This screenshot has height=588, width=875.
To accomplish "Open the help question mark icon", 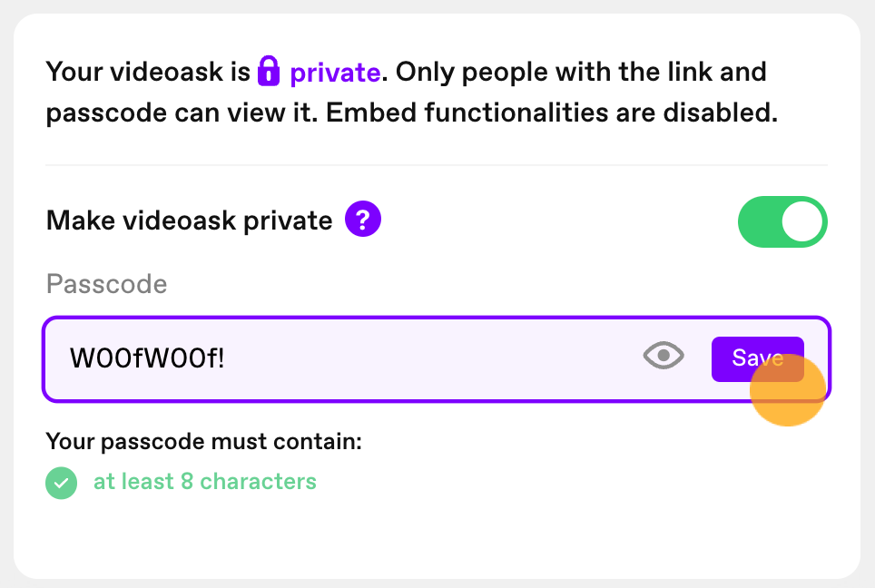I will (363, 220).
